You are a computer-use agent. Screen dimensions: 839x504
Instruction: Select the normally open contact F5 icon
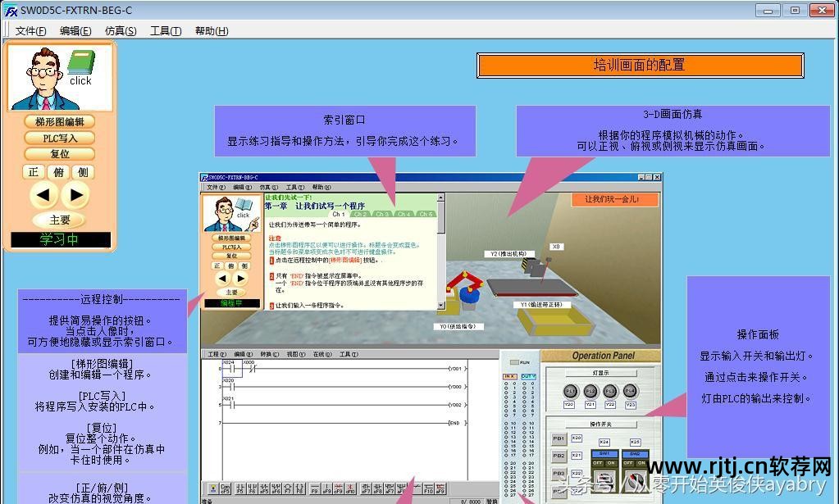pos(239,489)
